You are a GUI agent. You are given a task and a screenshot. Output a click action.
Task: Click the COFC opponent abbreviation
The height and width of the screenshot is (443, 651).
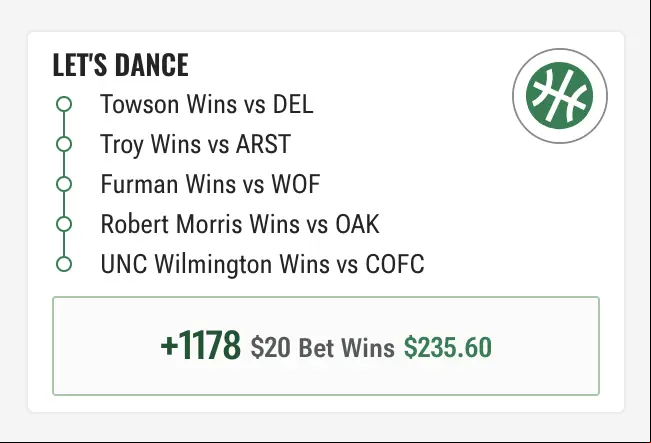(x=395, y=264)
